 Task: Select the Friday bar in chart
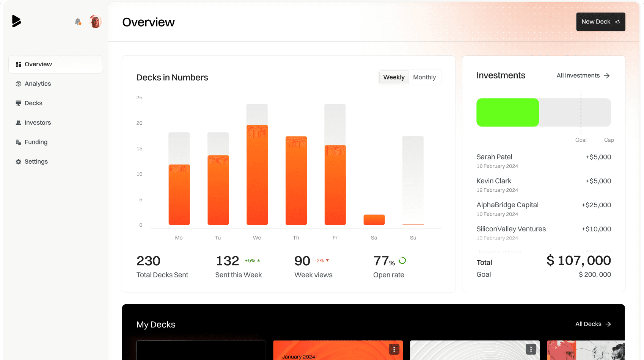pos(335,185)
